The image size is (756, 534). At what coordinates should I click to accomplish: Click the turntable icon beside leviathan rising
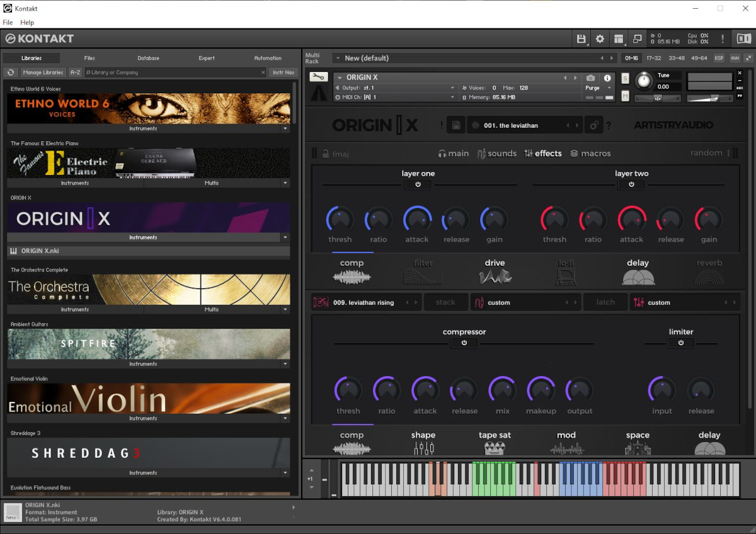point(321,302)
